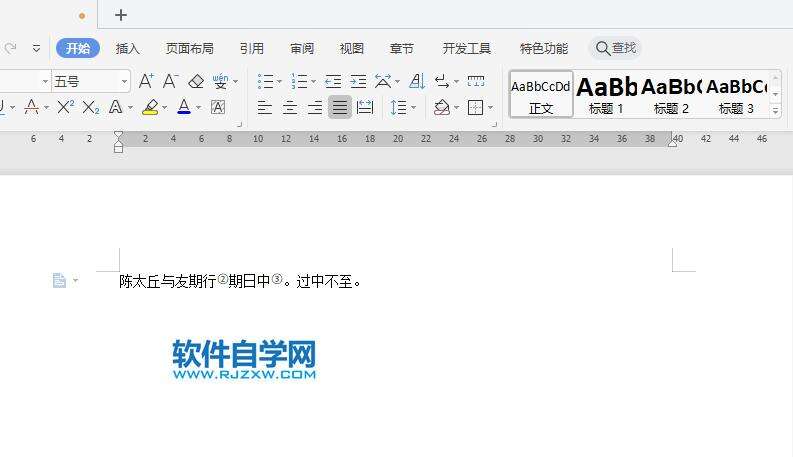Viewport: 793px width, 457px height.
Task: Click the increase font size icon
Action: [x=146, y=81]
